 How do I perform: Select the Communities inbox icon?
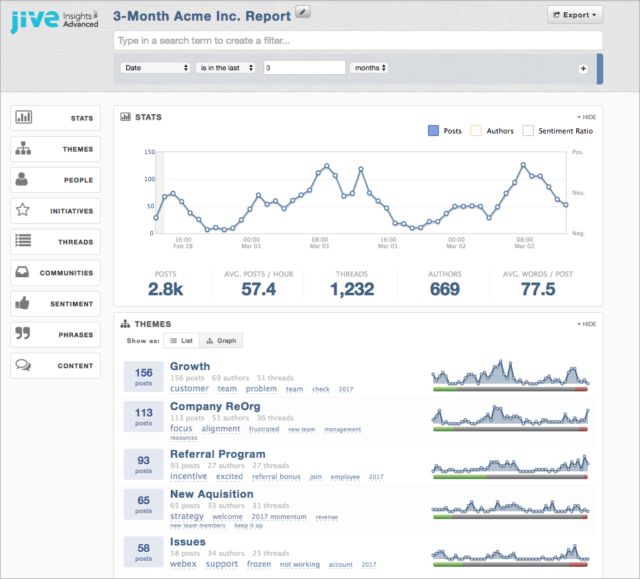(24, 273)
